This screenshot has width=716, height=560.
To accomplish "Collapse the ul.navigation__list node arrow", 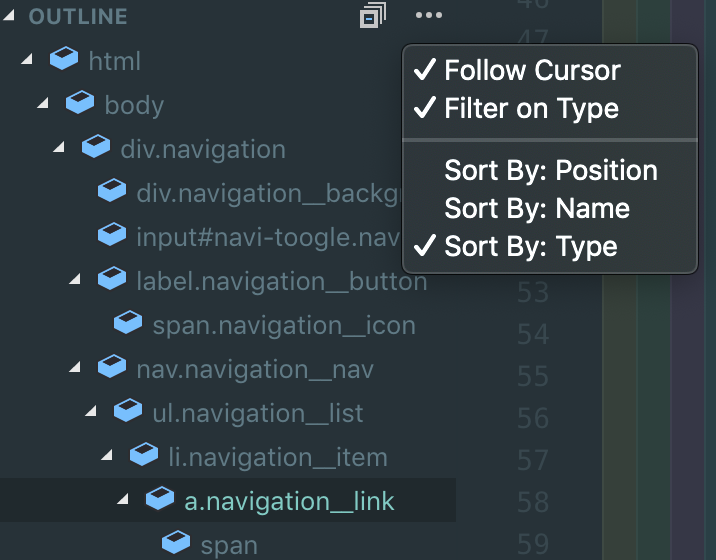I will [91, 412].
